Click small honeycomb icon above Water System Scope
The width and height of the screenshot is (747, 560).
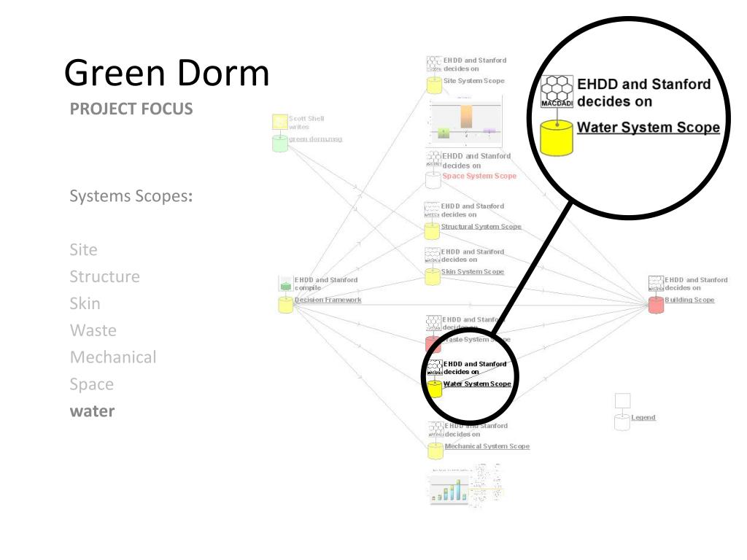click(435, 367)
